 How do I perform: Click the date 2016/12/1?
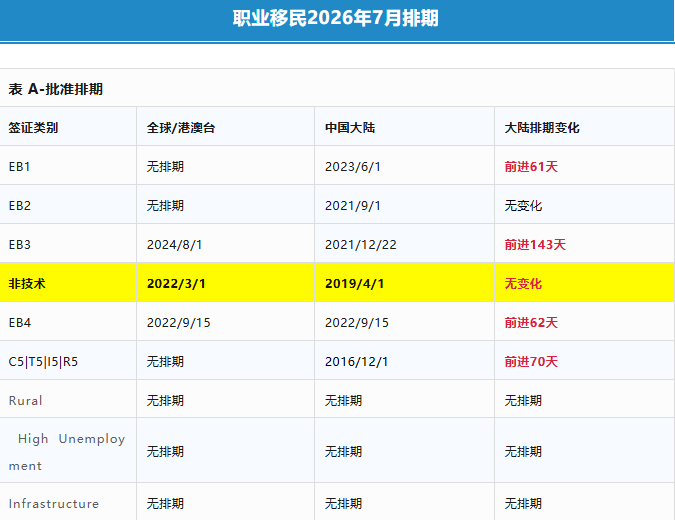(x=356, y=362)
